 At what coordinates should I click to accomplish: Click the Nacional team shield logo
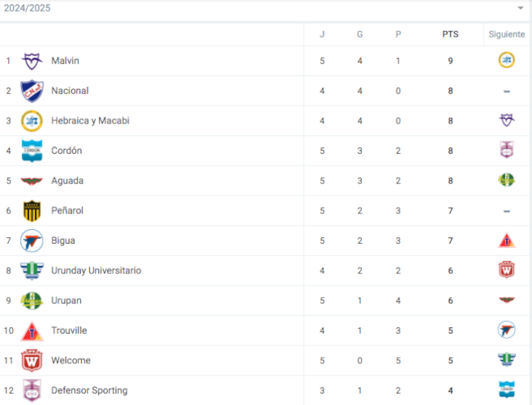click(32, 91)
